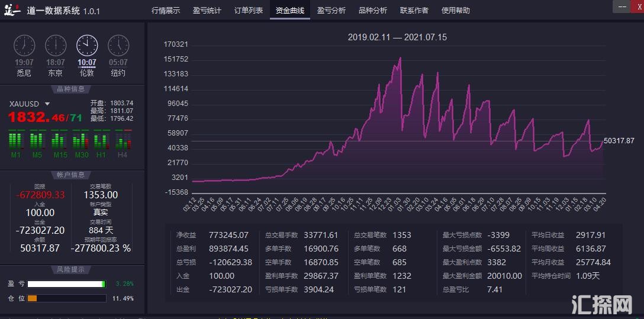644x319 pixels.
Task: Open the 联系作者 menu item
Action: coord(414,11)
